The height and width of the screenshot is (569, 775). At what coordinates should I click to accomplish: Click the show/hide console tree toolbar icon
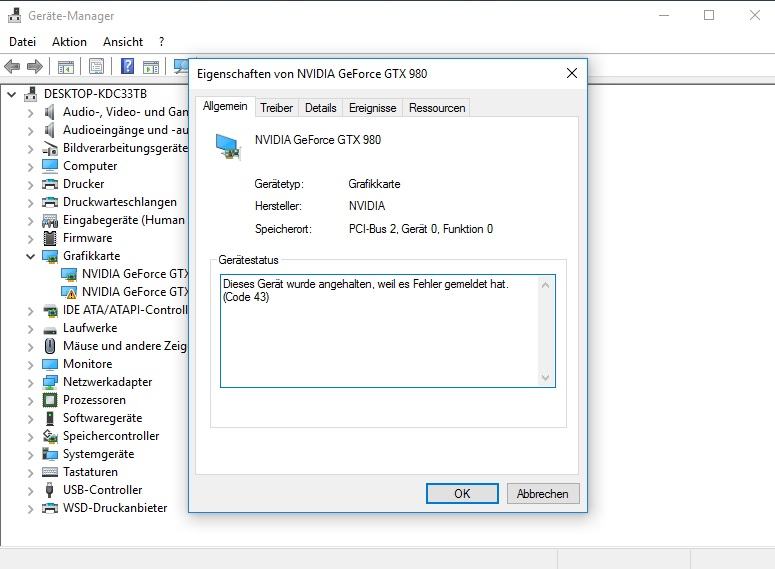(66, 66)
